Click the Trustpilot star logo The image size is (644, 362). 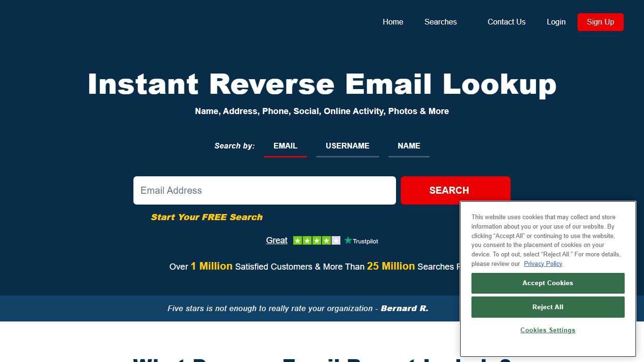(x=347, y=240)
